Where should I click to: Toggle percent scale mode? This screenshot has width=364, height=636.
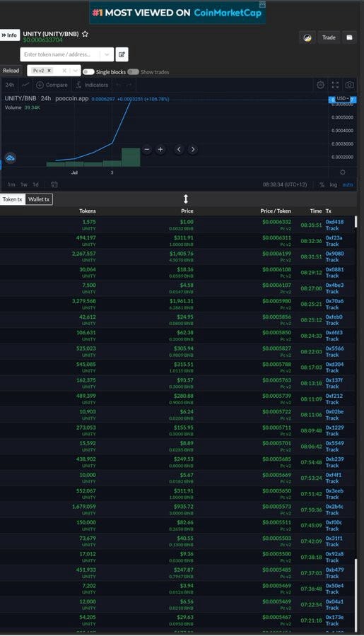click(322, 184)
